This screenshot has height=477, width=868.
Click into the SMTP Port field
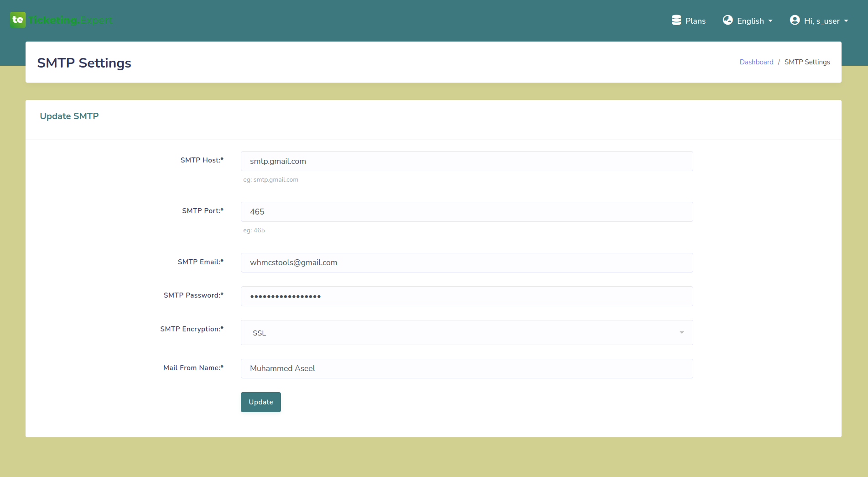(x=466, y=212)
